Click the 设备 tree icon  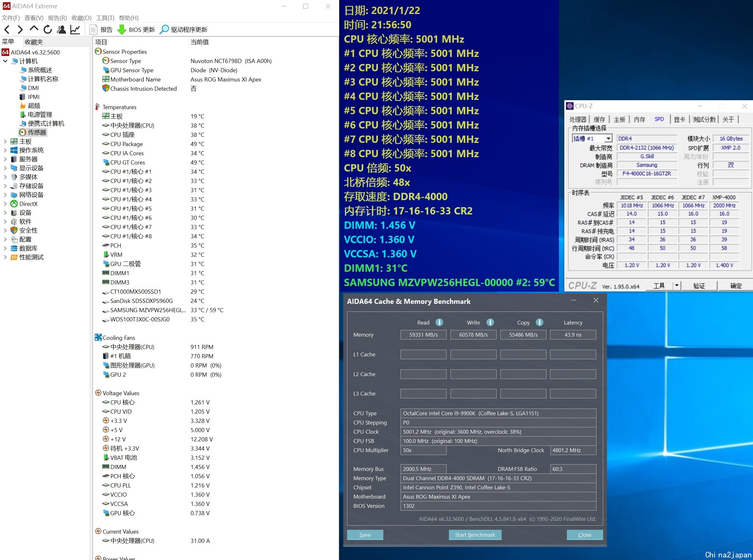[x=14, y=213]
